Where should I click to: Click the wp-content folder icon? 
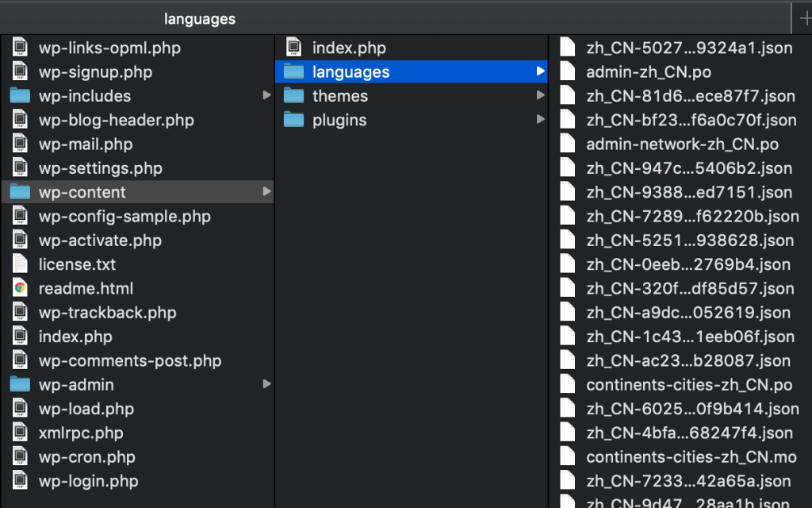[x=20, y=192]
